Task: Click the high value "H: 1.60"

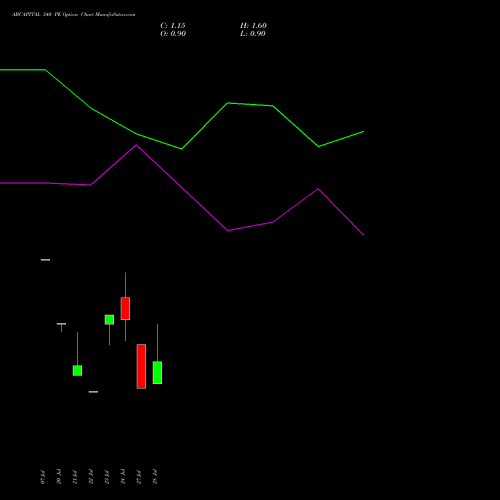Action: (x=253, y=26)
